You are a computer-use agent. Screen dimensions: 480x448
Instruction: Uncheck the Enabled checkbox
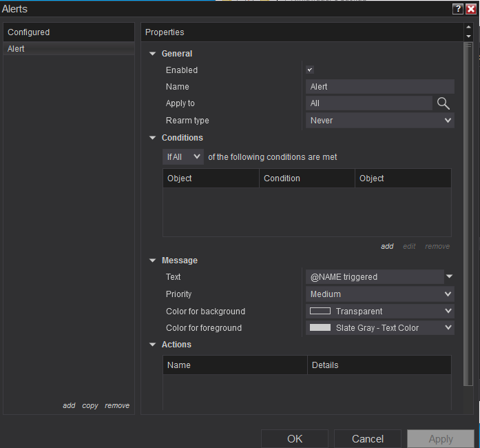310,70
